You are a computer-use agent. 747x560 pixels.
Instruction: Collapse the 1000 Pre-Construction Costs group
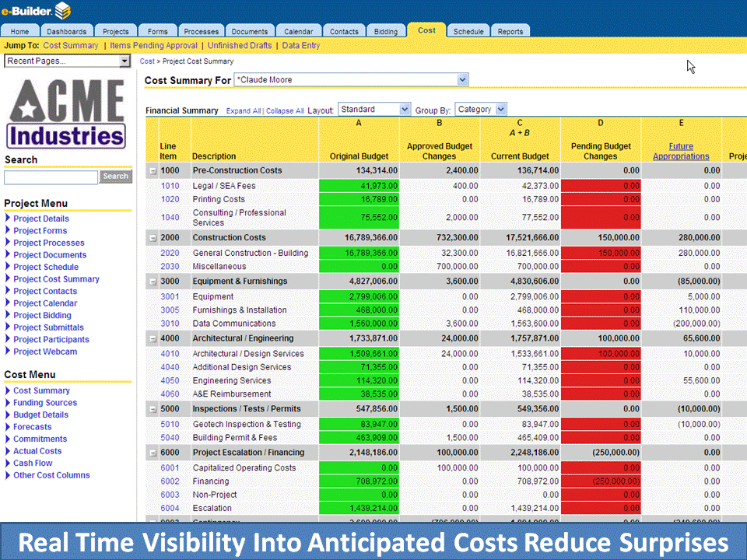[153, 170]
